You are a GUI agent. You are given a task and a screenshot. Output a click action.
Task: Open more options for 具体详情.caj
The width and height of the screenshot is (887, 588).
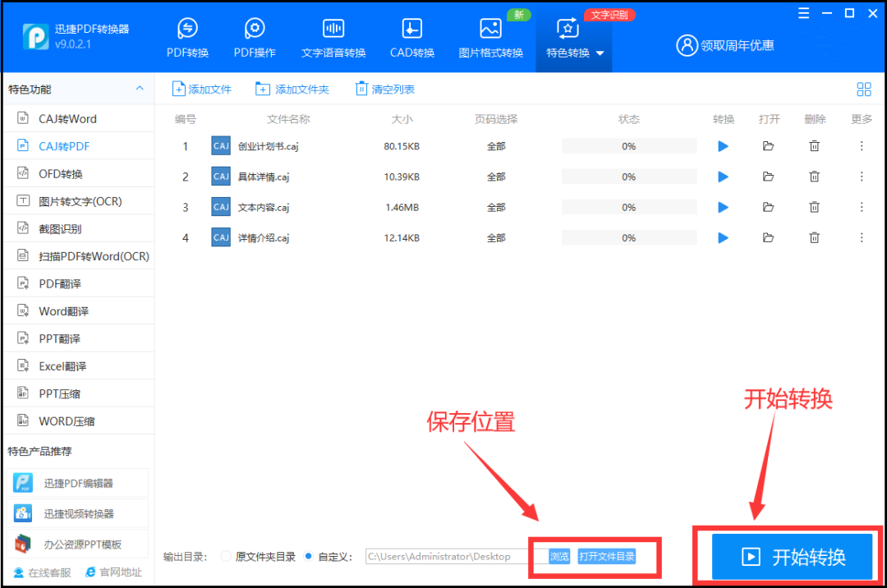[x=862, y=177]
